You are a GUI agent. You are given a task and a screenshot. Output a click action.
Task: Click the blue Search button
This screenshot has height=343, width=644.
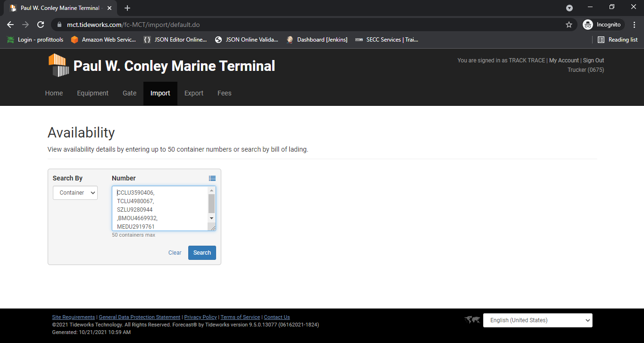[202, 253]
